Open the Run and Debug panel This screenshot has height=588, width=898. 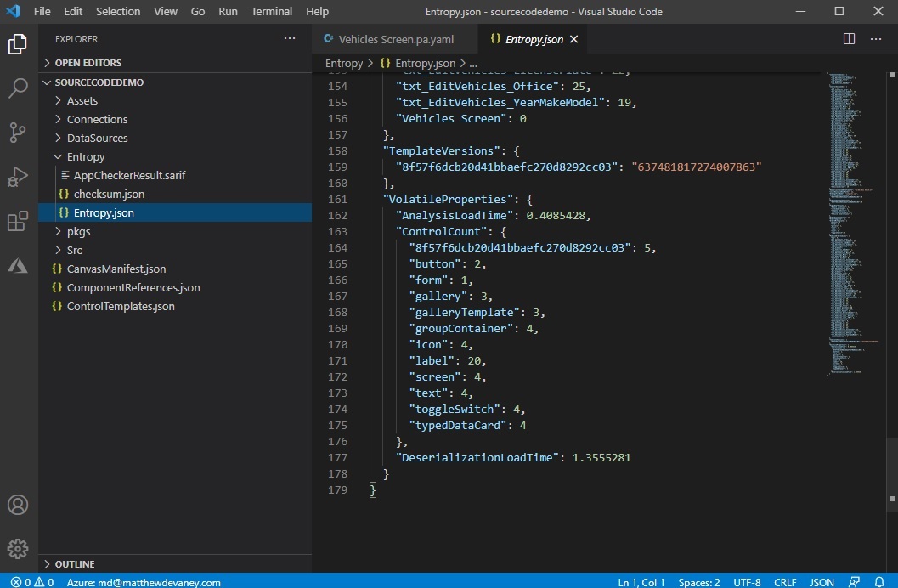tap(19, 178)
